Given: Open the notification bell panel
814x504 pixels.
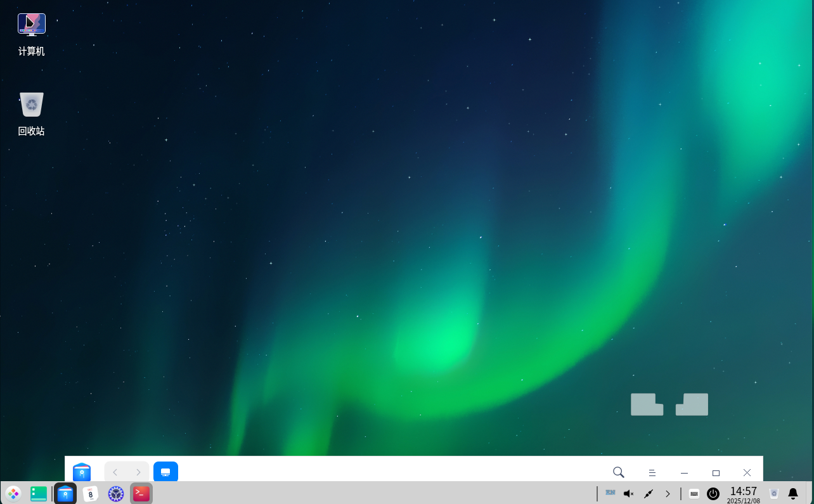Looking at the screenshot, I should [x=792, y=493].
